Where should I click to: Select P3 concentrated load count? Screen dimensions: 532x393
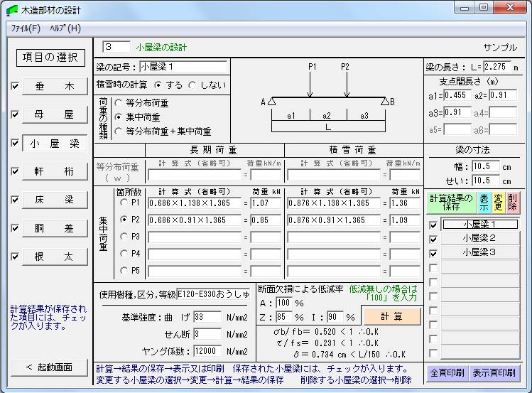[125, 237]
